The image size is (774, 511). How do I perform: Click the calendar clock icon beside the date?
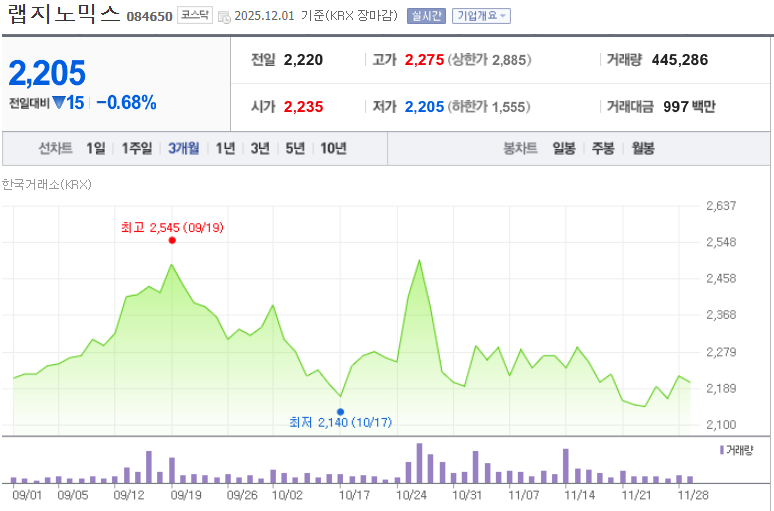coord(224,17)
